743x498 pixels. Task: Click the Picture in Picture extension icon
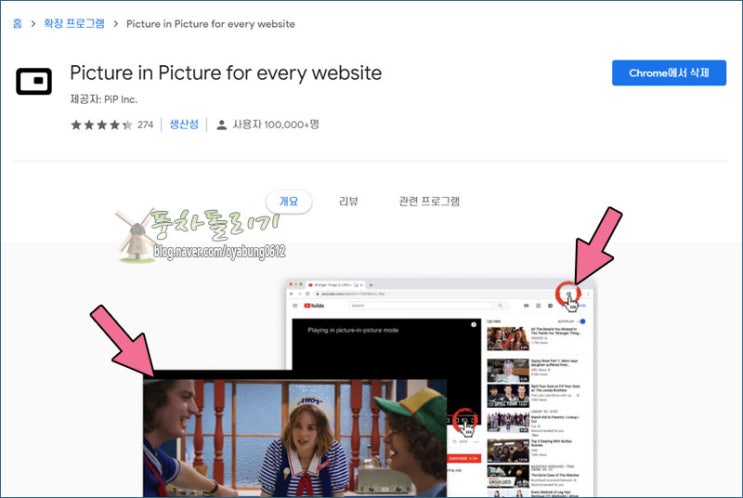(x=34, y=81)
